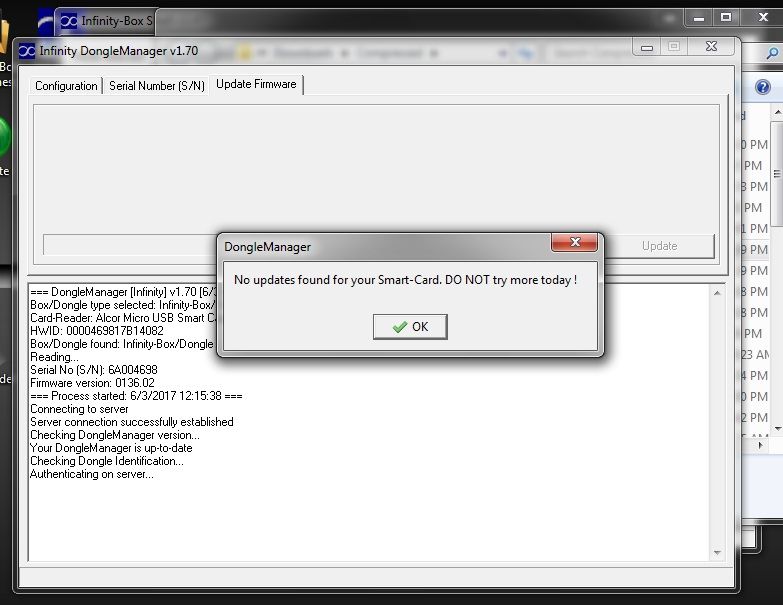
Task: Open the Serial Number (S/N) tab
Action: coord(157,86)
